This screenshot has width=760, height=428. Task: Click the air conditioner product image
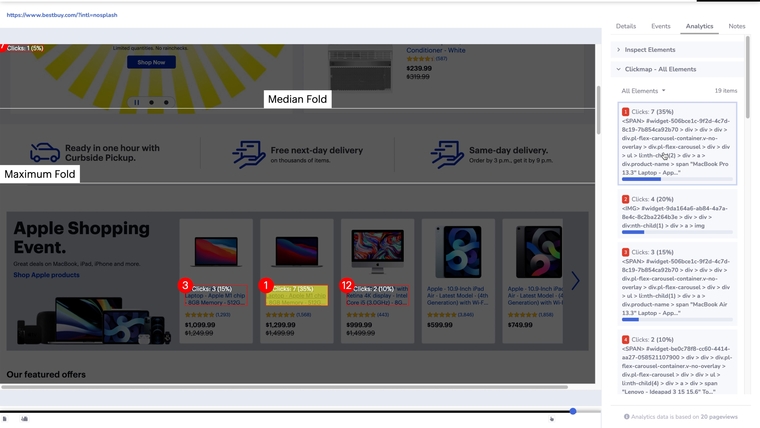pyautogui.click(x=360, y=68)
